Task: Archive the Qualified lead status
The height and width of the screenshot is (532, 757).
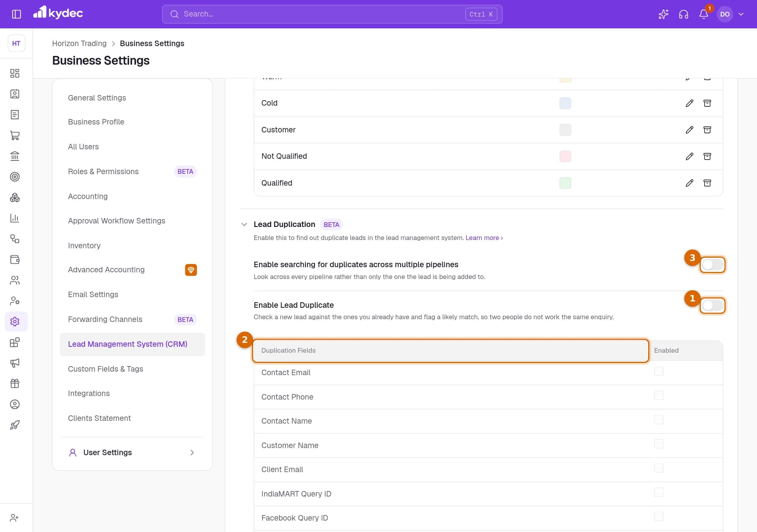Action: click(707, 183)
